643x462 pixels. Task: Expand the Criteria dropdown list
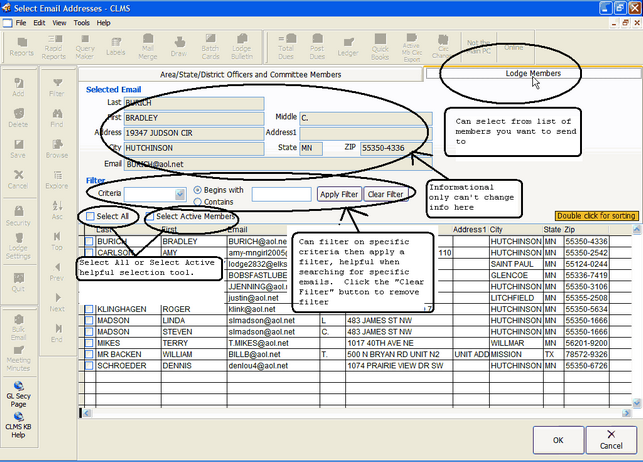coord(180,193)
